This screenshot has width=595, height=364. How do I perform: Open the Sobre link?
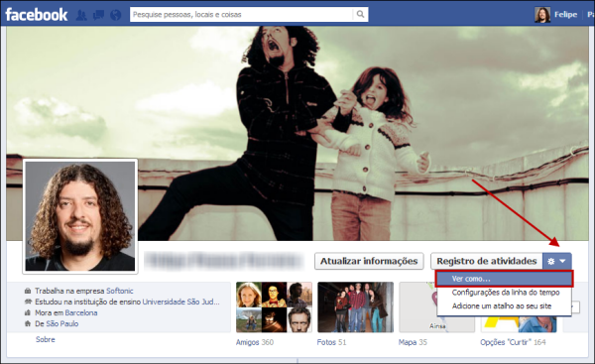coord(46,339)
